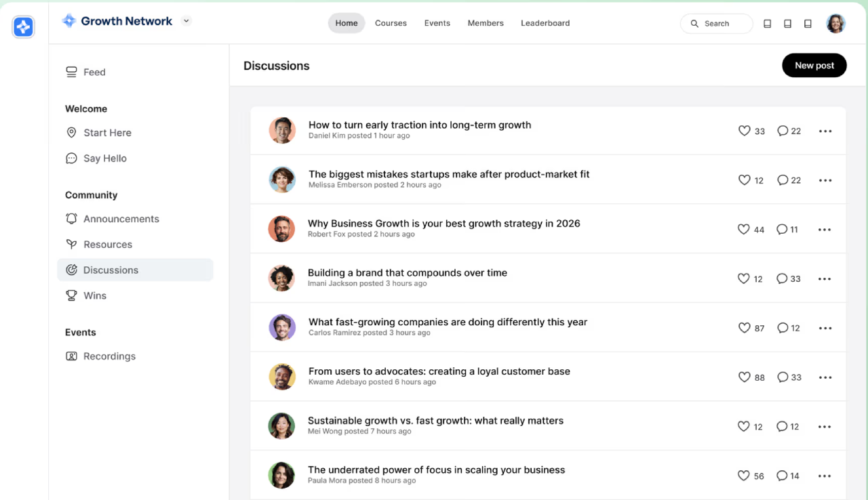The width and height of the screenshot is (868, 500).
Task: Click Carlos Ramirez's avatar
Action: [282, 328]
